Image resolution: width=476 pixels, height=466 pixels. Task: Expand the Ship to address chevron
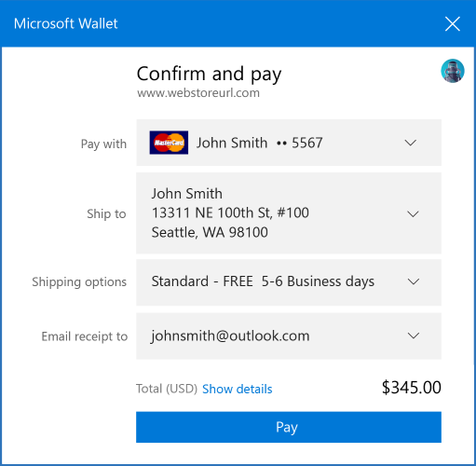[x=413, y=213]
